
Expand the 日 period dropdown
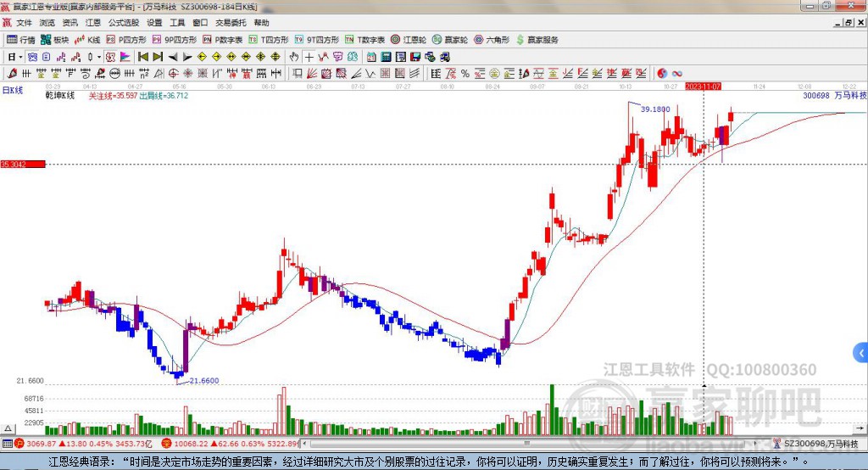click(20, 57)
